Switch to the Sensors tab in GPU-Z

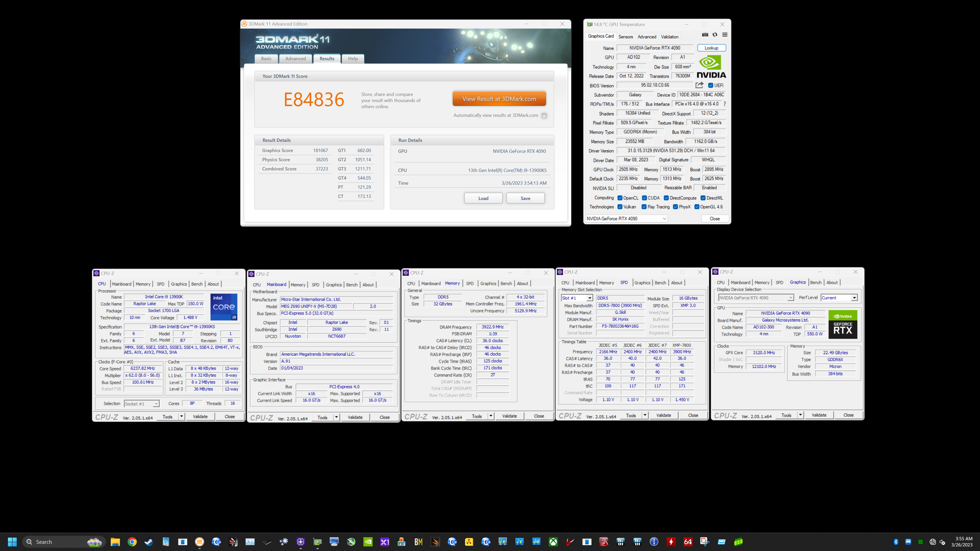[626, 37]
